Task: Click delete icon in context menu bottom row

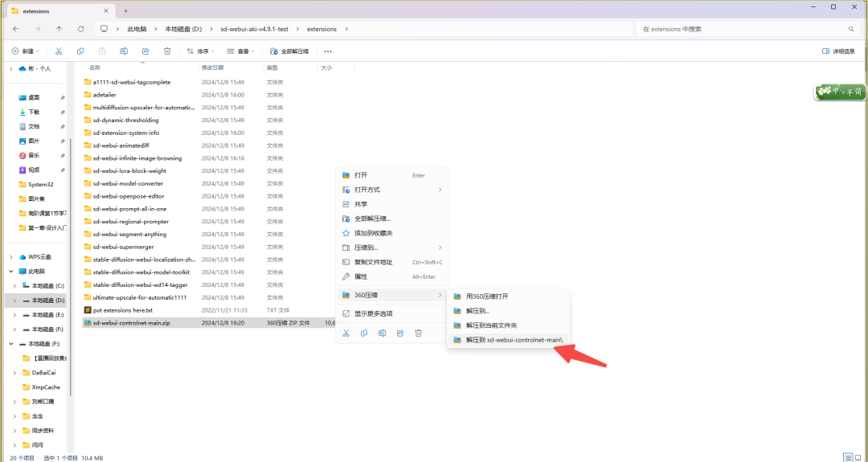Action: point(419,333)
